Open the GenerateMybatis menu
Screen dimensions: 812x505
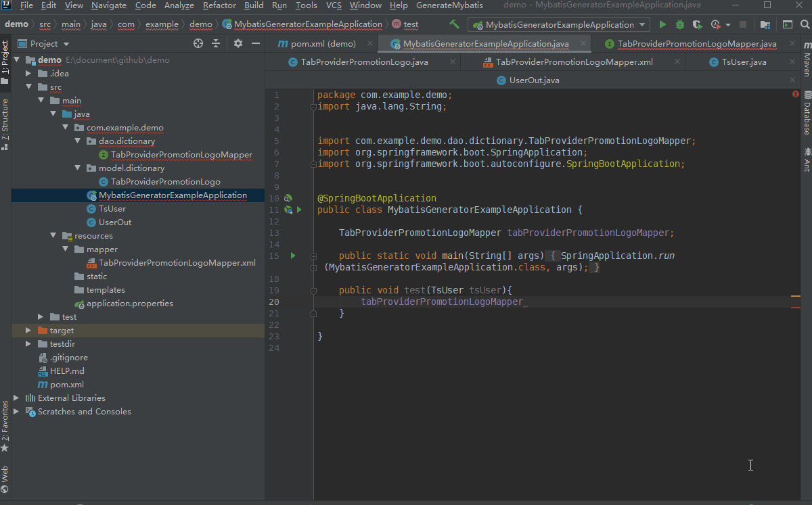point(445,5)
